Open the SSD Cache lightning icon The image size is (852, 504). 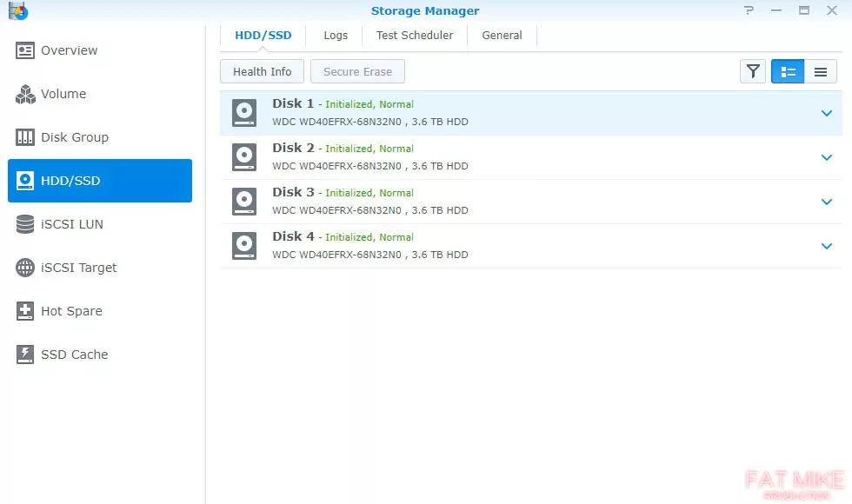click(x=25, y=355)
